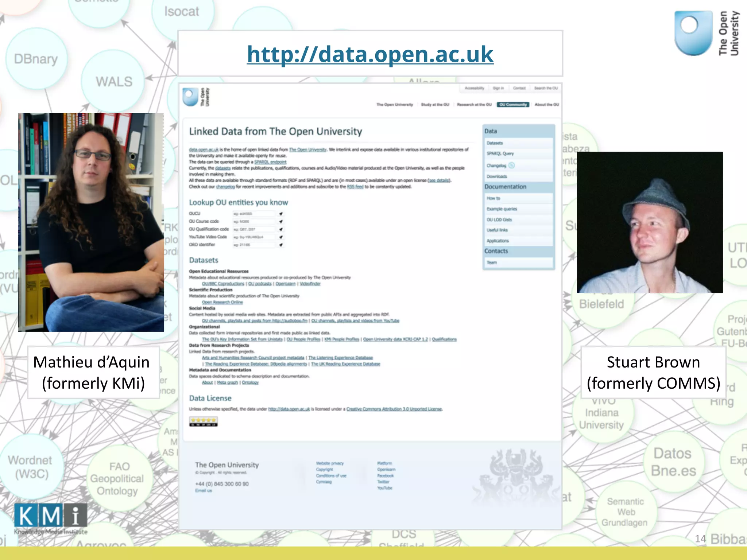The width and height of the screenshot is (747, 560).
Task: Click The Open University logo on slide
Action: point(707,33)
